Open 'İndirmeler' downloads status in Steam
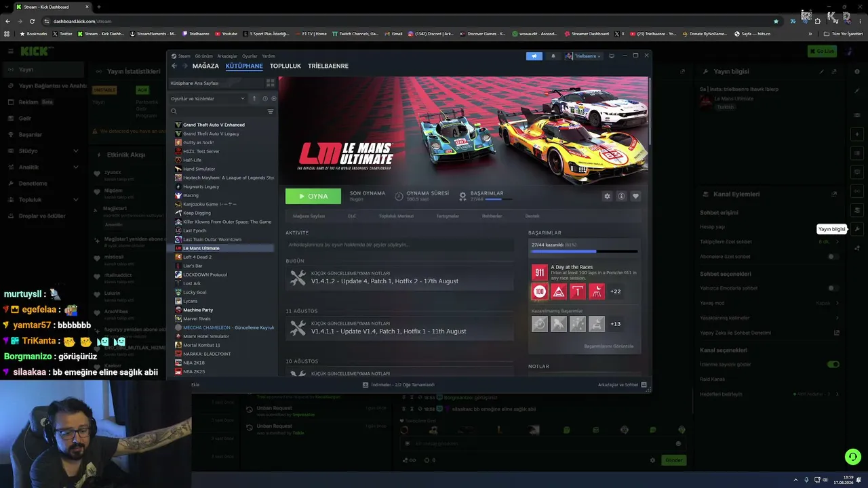The height and width of the screenshot is (488, 868). (x=399, y=385)
